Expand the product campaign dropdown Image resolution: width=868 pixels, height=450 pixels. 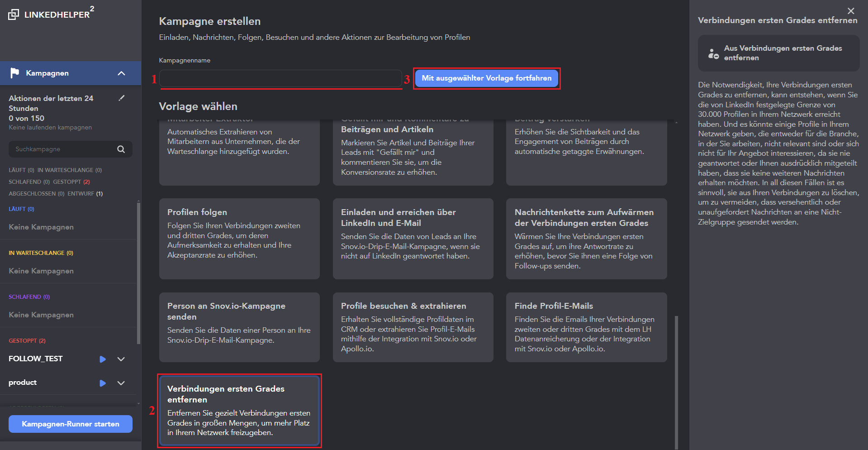tap(121, 383)
